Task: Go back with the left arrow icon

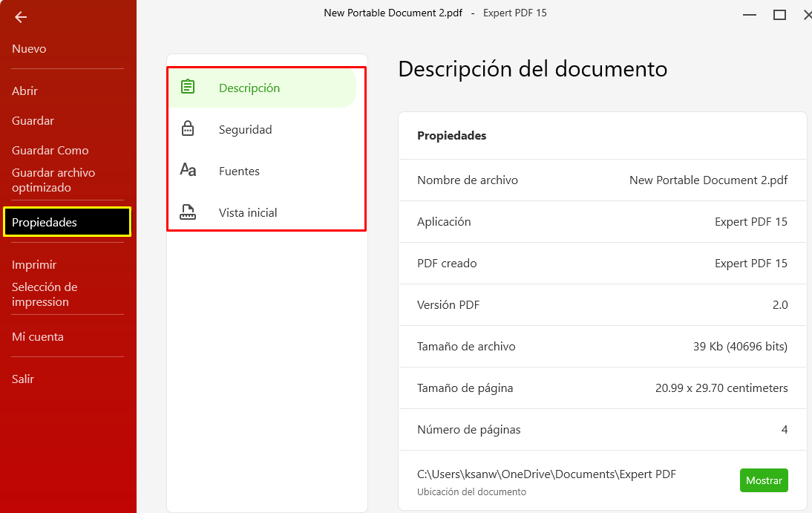Action: pyautogui.click(x=21, y=18)
